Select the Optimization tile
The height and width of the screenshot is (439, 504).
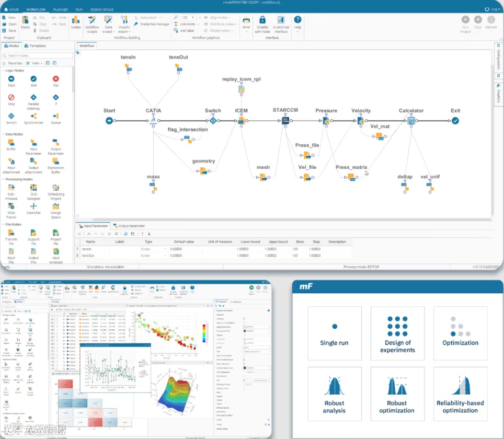[460, 333]
